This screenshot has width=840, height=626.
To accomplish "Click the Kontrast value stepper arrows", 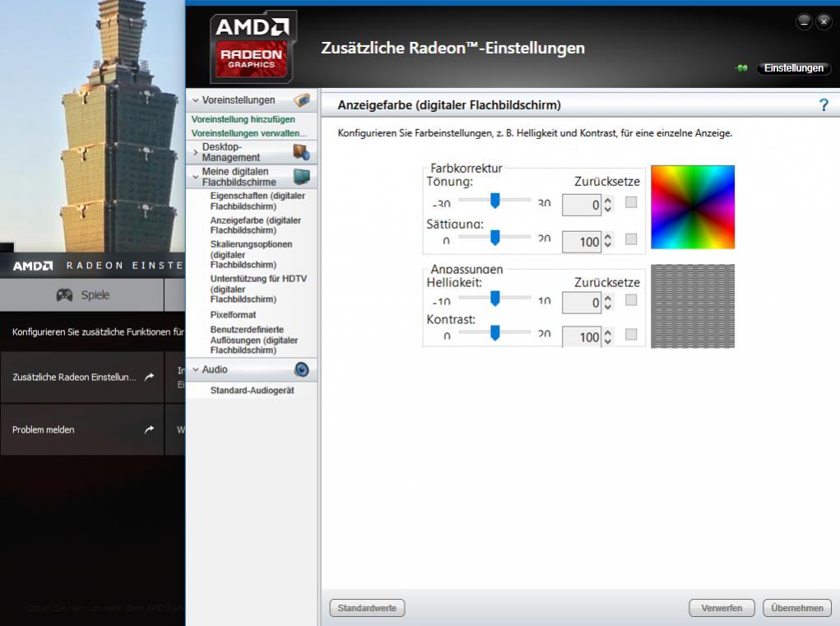I will (607, 336).
